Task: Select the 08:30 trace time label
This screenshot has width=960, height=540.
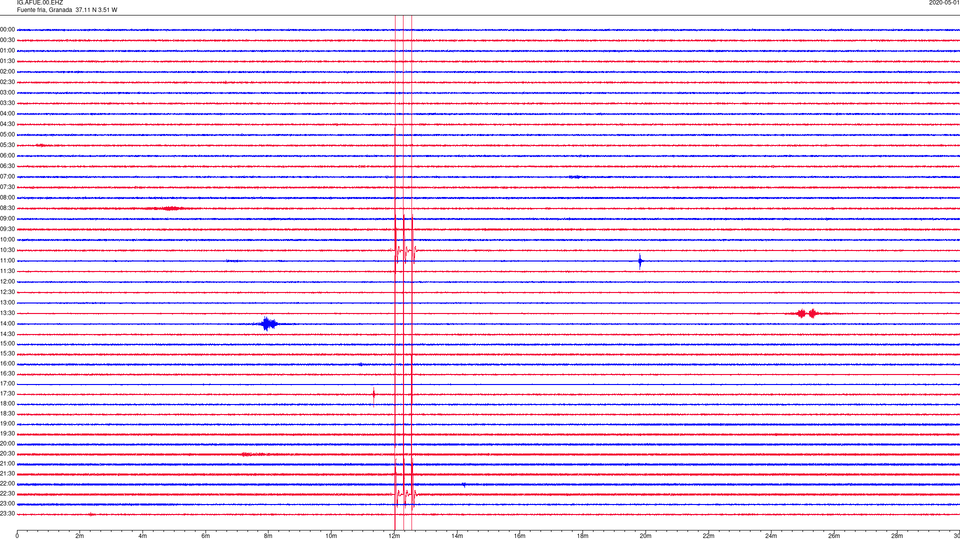Action: pos(8,208)
